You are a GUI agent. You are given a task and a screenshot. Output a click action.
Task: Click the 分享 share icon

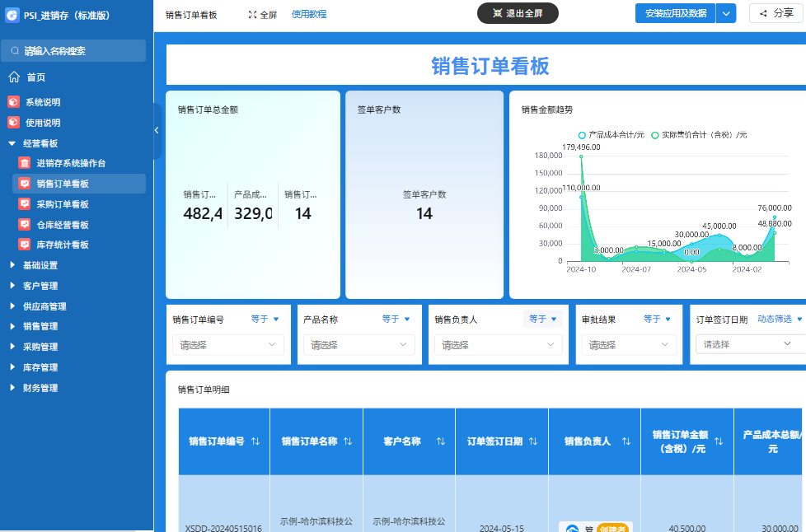(x=763, y=13)
